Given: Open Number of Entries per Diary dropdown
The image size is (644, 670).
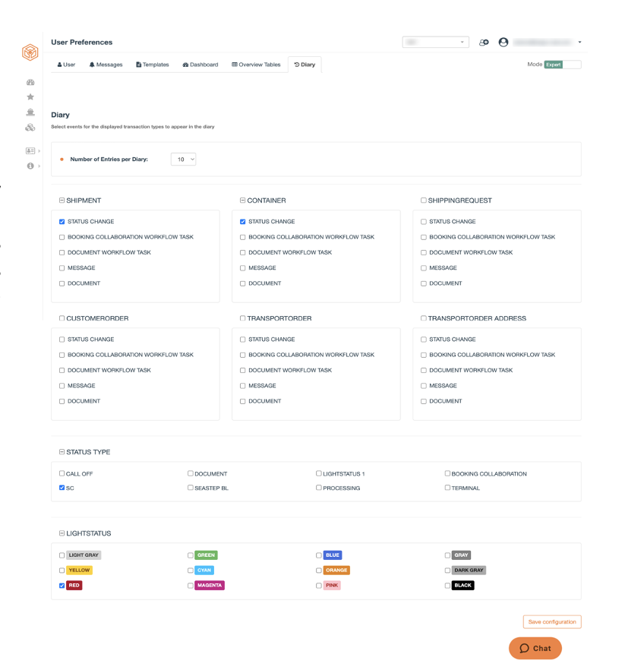Looking at the screenshot, I should 183,160.
